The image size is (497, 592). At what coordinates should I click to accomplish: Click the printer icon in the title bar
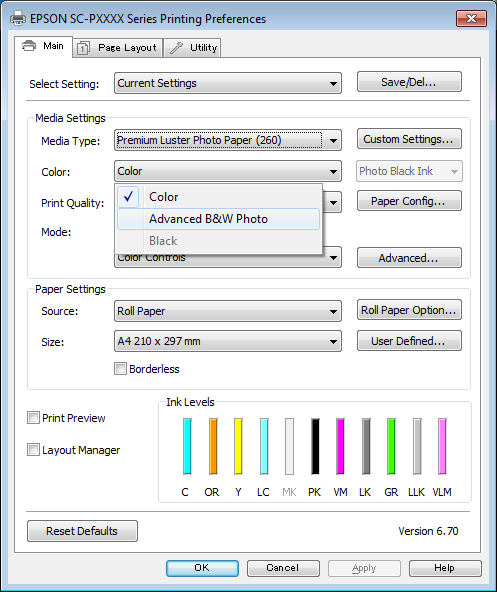(x=18, y=18)
